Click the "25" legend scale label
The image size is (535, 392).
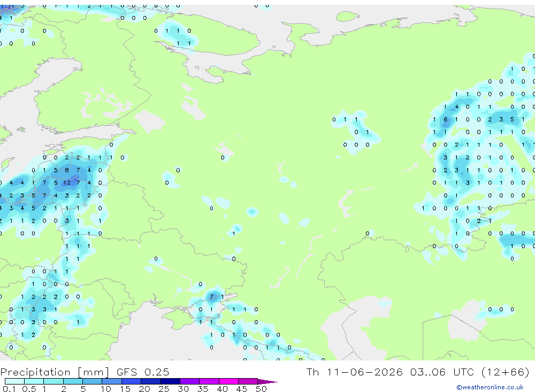pyautogui.click(x=164, y=389)
